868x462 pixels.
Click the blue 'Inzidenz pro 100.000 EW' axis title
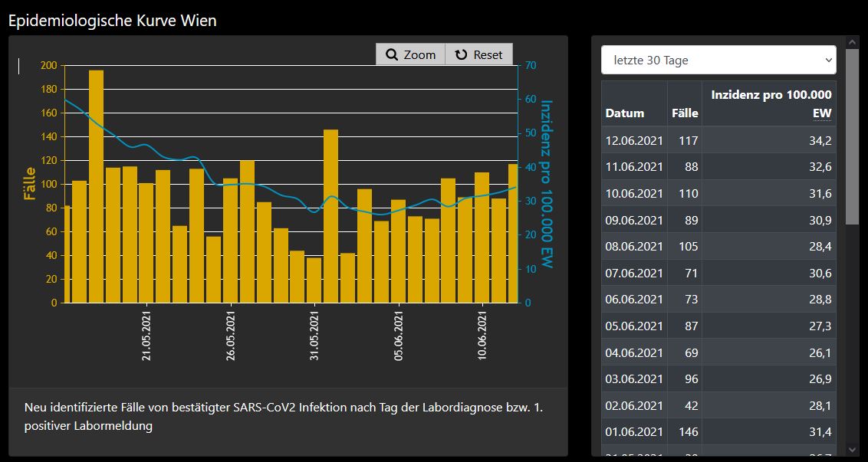547,184
